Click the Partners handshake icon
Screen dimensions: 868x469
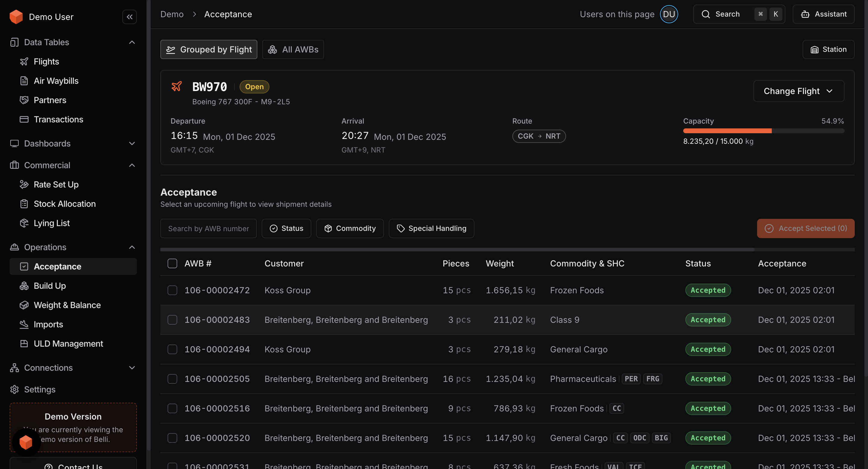24,100
